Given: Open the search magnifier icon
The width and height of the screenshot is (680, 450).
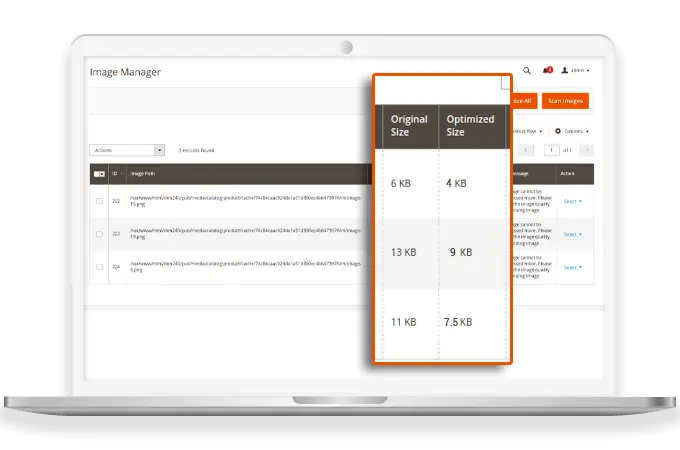Looking at the screenshot, I should 526,70.
